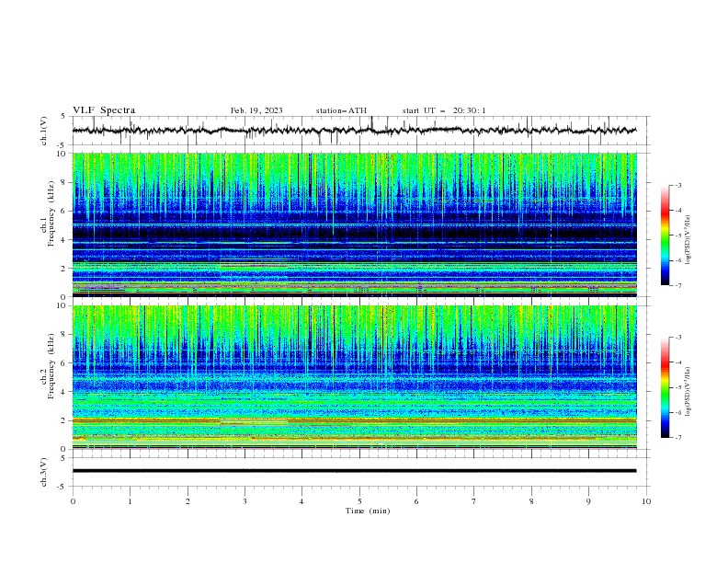The image size is (728, 563).
Task: Click time axis tick label "5"
Action: [x=359, y=501]
